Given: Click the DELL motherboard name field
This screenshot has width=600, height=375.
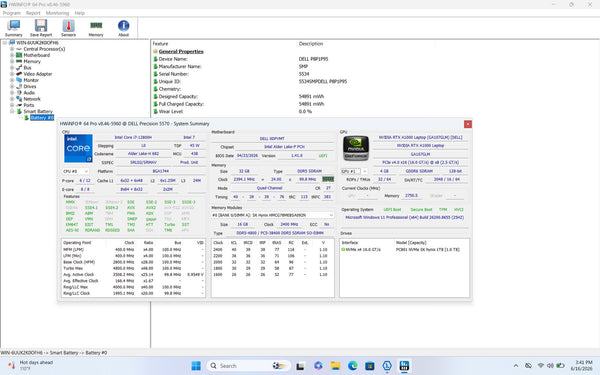Looking at the screenshot, I should (x=272, y=139).
